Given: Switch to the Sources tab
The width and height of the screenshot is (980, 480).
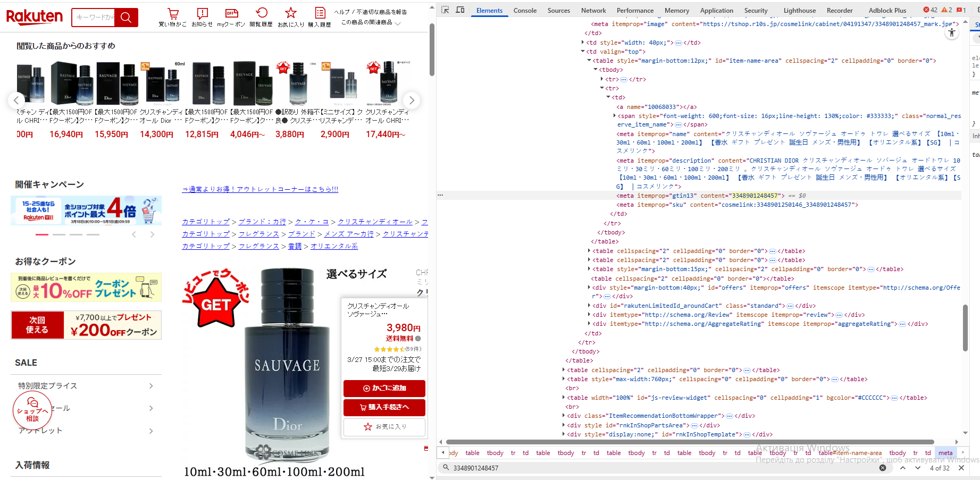Looking at the screenshot, I should 559,11.
